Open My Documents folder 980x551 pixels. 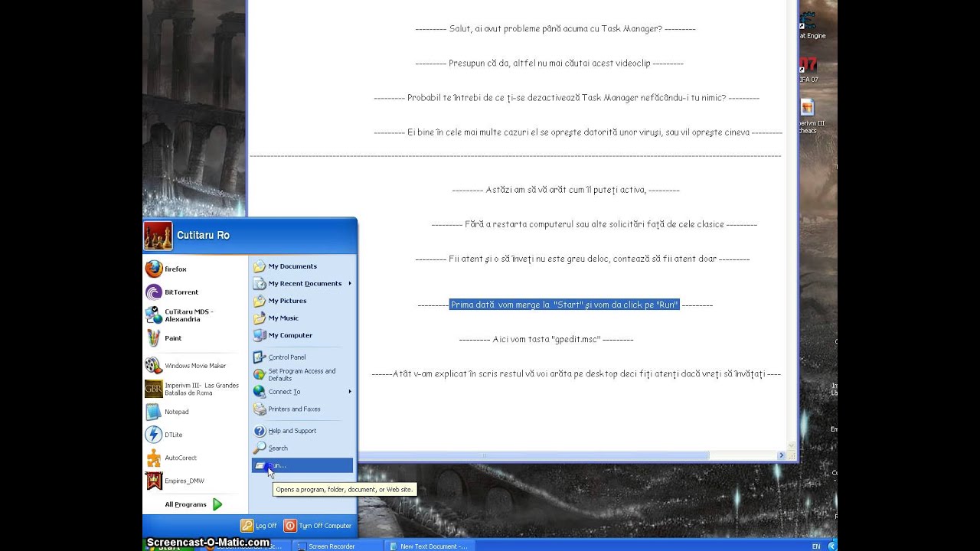[x=302, y=266]
